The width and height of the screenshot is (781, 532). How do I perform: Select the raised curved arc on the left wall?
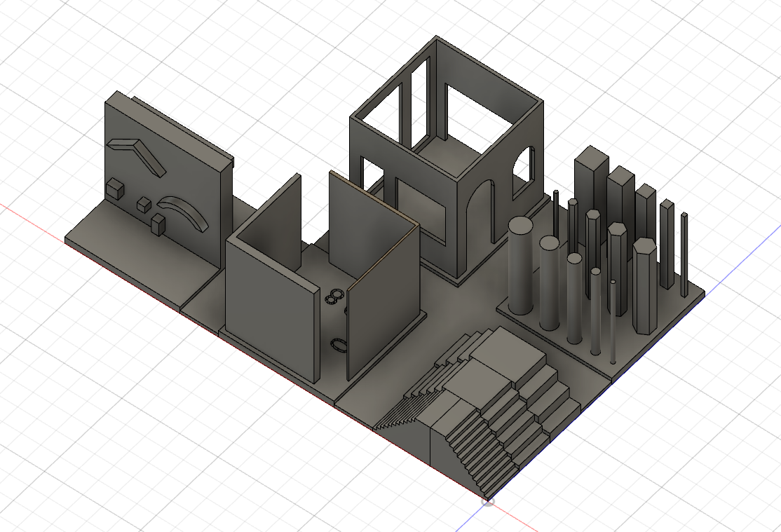click(x=184, y=211)
